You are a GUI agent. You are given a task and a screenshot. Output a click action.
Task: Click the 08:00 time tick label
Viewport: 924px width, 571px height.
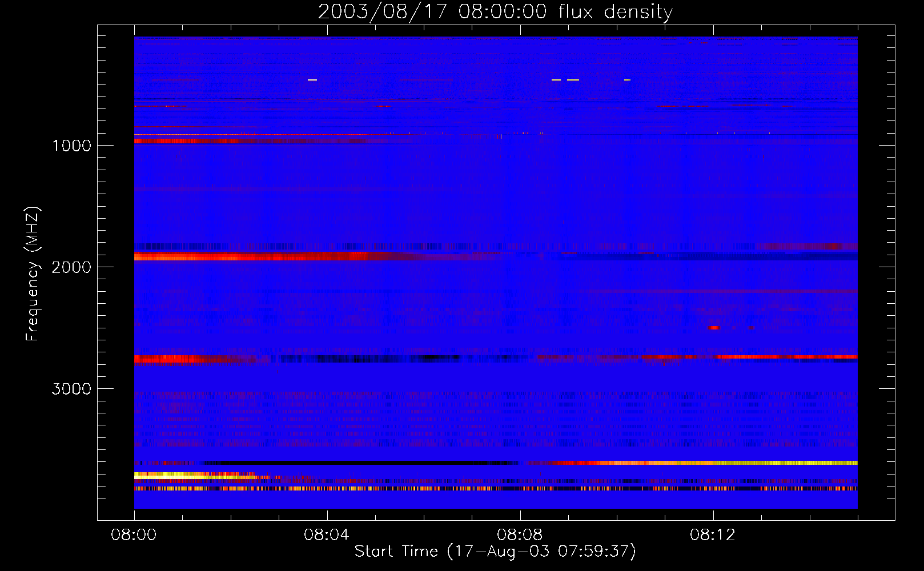pyautogui.click(x=134, y=535)
